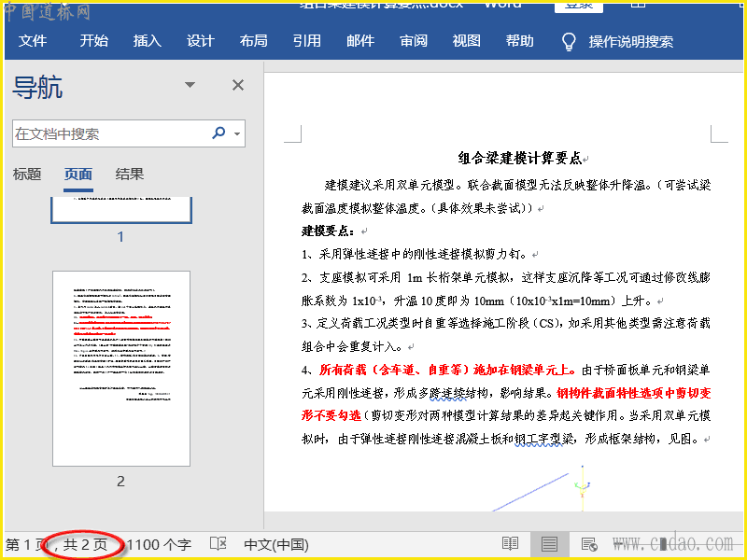Click the lightbulb Tell Me icon
This screenshot has height=560, width=747.
[x=569, y=42]
